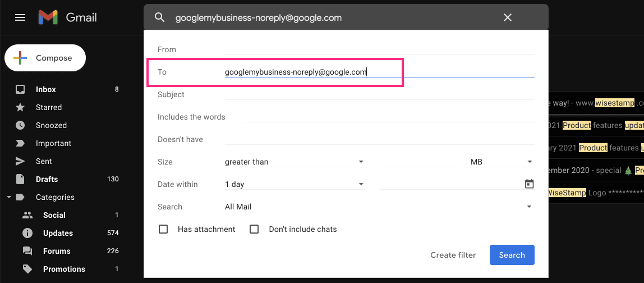Viewport: 644px width, 283px height.
Task: Open the Drafts folder
Action: point(47,179)
